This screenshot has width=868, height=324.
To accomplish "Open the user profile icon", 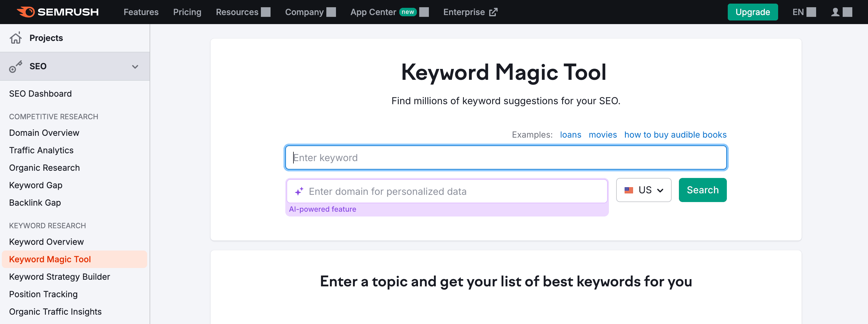I will (835, 12).
